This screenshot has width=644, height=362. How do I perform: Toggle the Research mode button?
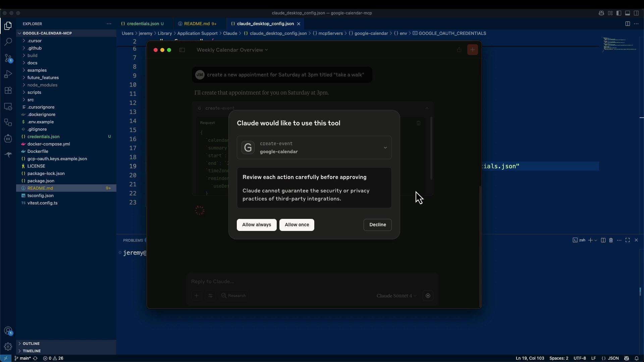click(233, 296)
